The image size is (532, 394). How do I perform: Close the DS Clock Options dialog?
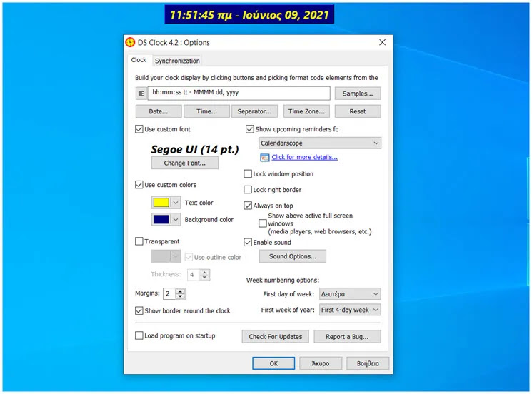tap(382, 42)
